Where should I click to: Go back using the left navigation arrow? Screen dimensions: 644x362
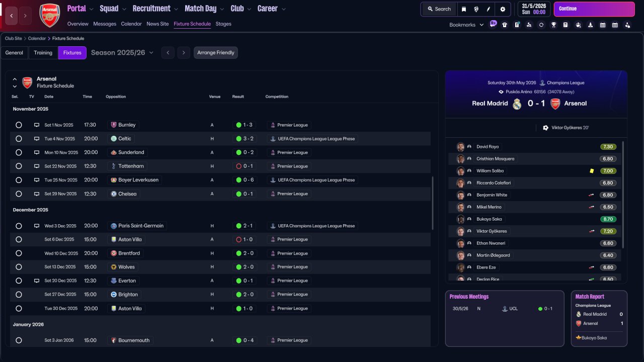coord(12,16)
